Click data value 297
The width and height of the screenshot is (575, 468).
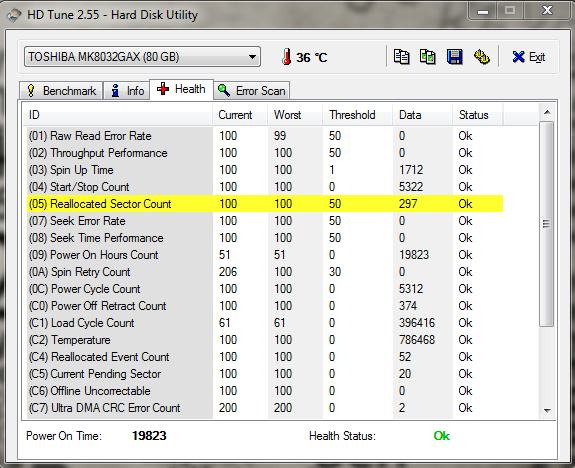(x=408, y=204)
